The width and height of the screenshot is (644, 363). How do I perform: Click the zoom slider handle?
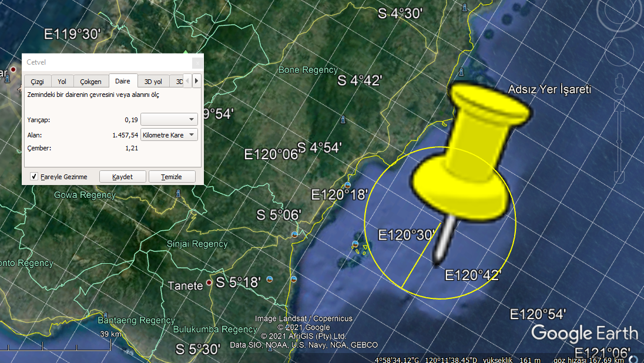619,143
